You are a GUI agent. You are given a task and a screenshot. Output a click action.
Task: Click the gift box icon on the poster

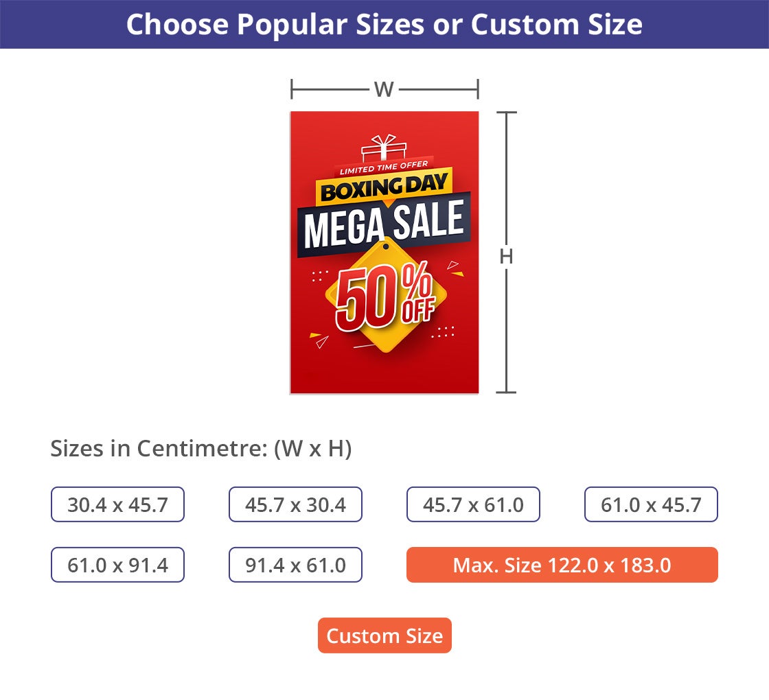click(384, 148)
